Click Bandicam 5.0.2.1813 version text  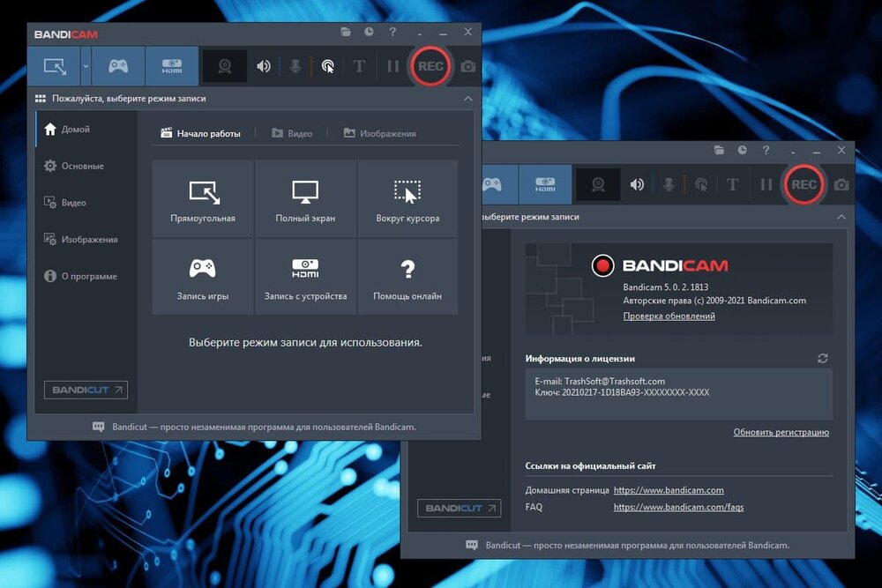pyautogui.click(x=665, y=287)
